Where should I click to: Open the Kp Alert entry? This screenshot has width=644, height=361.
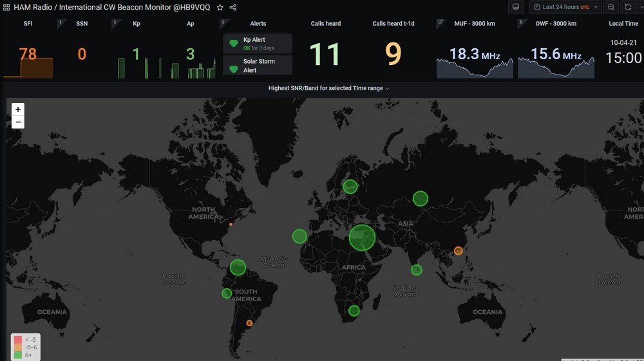click(258, 44)
